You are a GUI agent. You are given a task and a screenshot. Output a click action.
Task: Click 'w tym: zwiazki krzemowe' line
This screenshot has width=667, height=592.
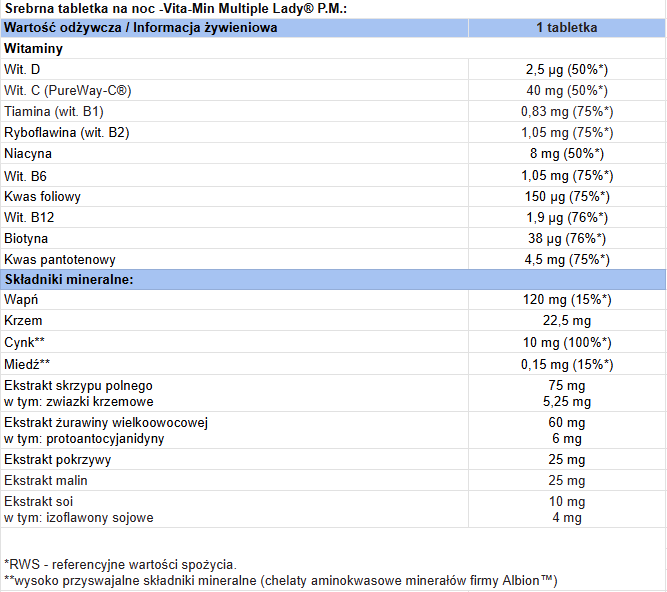[79, 401]
